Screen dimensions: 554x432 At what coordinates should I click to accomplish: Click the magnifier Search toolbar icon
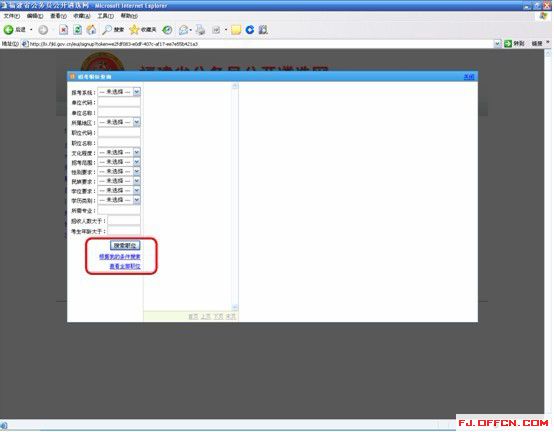[x=107, y=30]
